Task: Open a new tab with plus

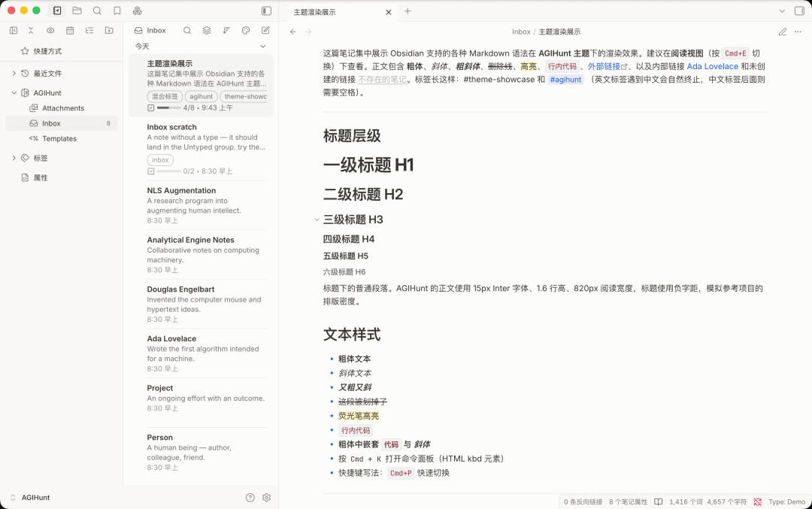Action: (408, 11)
